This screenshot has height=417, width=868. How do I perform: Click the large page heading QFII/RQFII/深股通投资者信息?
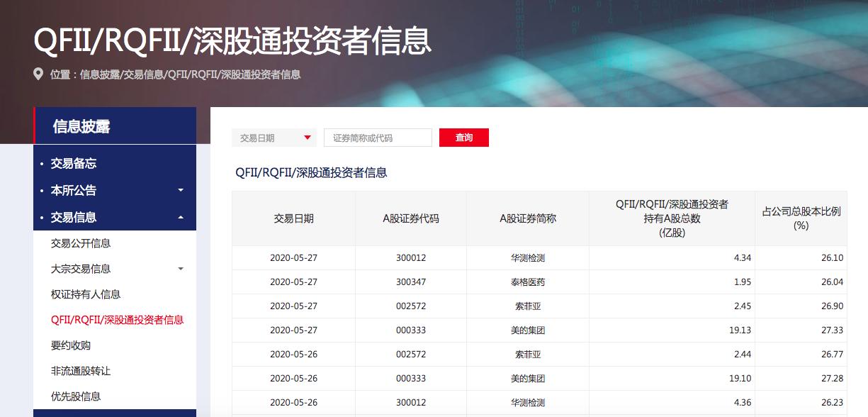coord(232,40)
